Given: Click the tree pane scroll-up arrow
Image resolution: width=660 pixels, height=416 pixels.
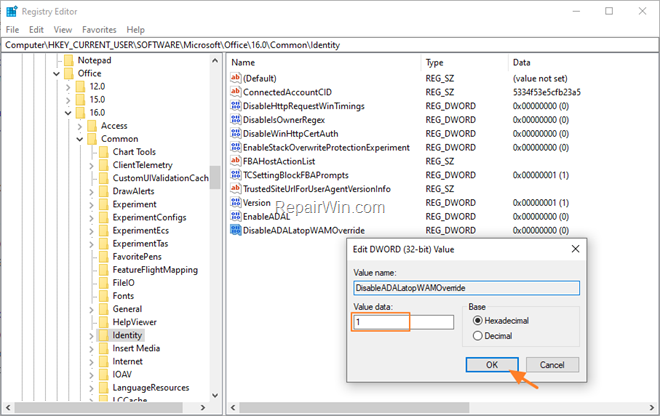Looking at the screenshot, I should click(215, 61).
